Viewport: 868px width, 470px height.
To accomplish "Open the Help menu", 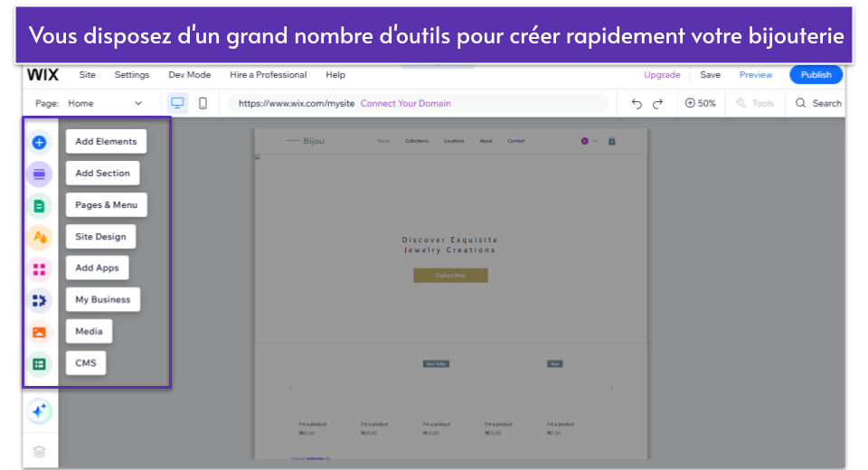I will (x=335, y=75).
